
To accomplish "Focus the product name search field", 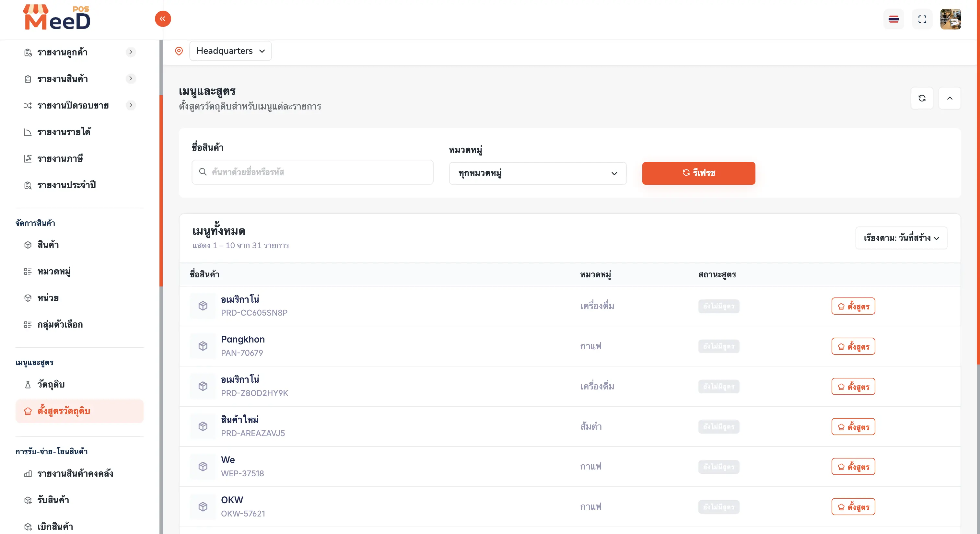I will pyautogui.click(x=312, y=172).
